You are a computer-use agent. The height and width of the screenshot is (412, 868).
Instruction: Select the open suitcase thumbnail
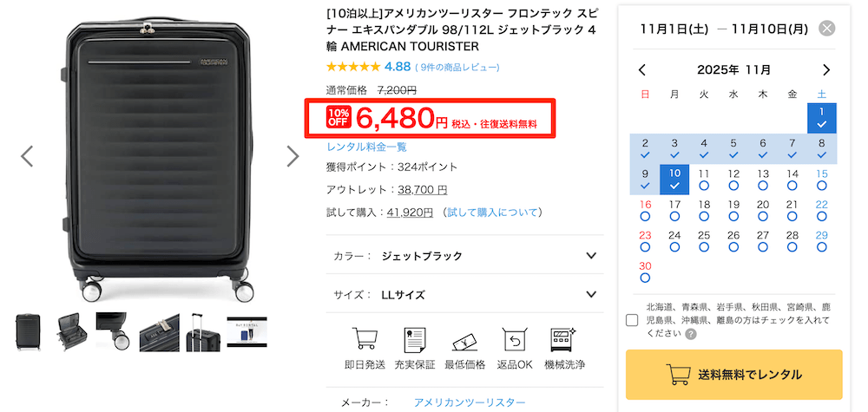[70, 332]
